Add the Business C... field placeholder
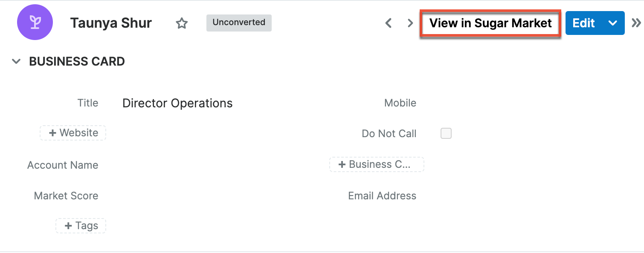Image resolution: width=644 pixels, height=253 pixels. click(376, 164)
